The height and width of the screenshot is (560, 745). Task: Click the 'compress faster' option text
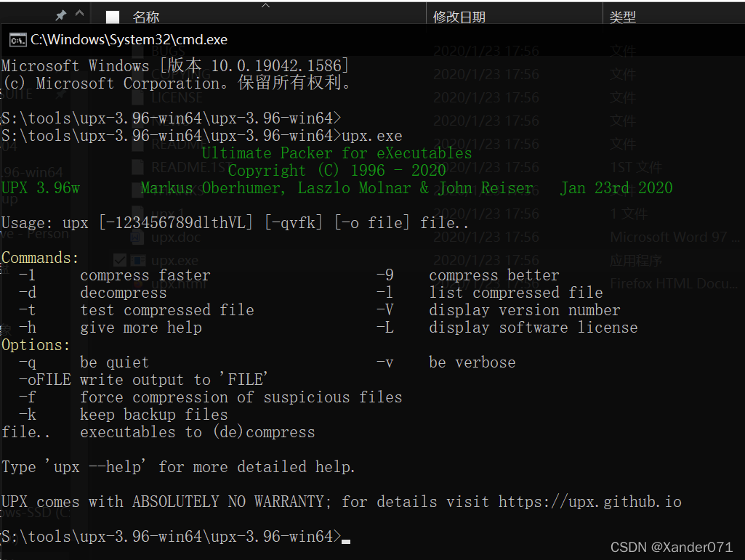point(145,275)
